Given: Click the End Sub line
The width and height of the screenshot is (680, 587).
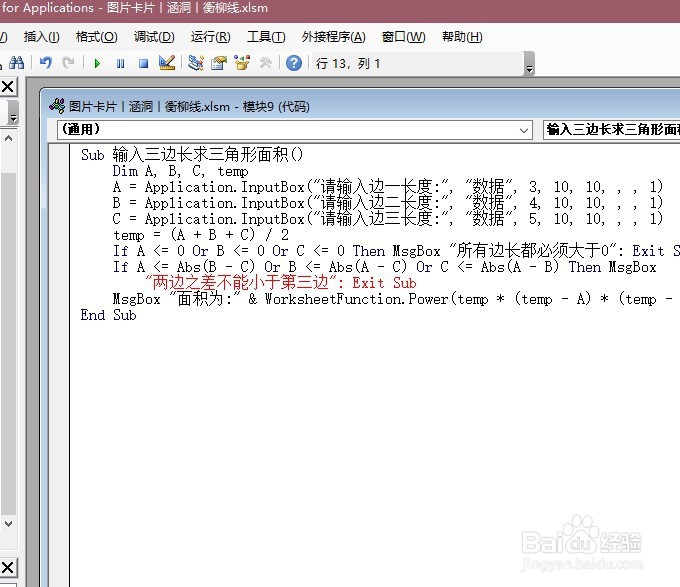Looking at the screenshot, I should tap(108, 315).
